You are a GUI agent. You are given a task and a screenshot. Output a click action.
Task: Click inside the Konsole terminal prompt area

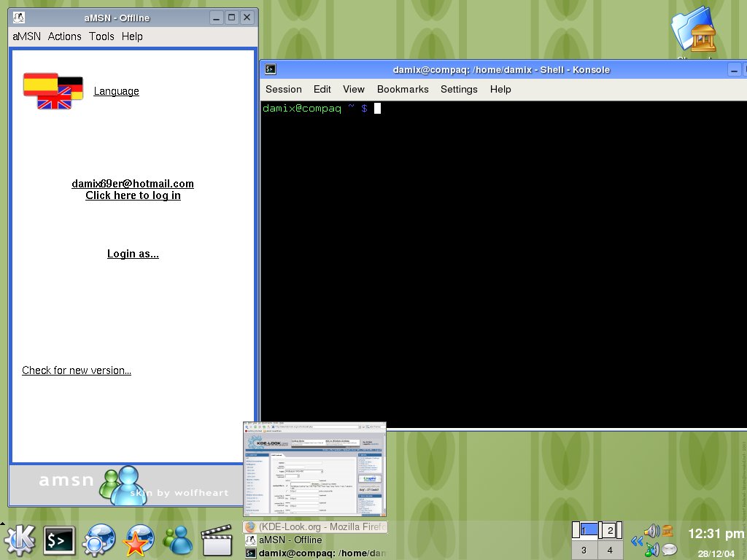(503, 265)
